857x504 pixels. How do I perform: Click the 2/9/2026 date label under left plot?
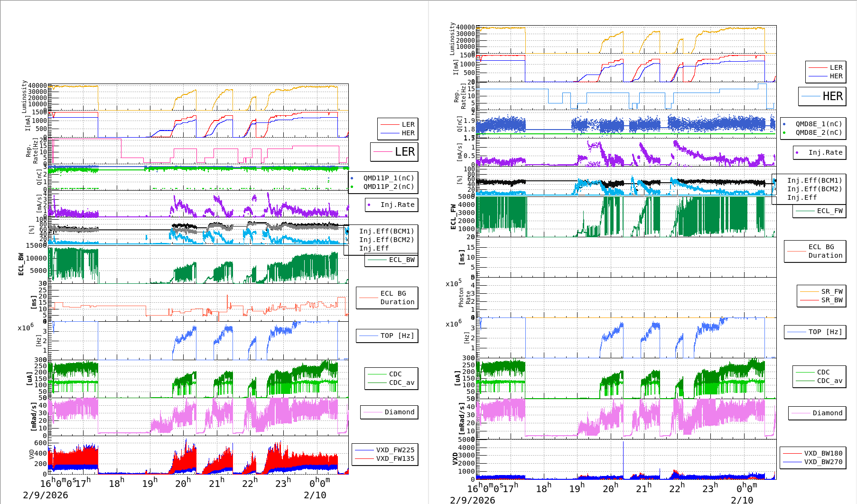46,495
